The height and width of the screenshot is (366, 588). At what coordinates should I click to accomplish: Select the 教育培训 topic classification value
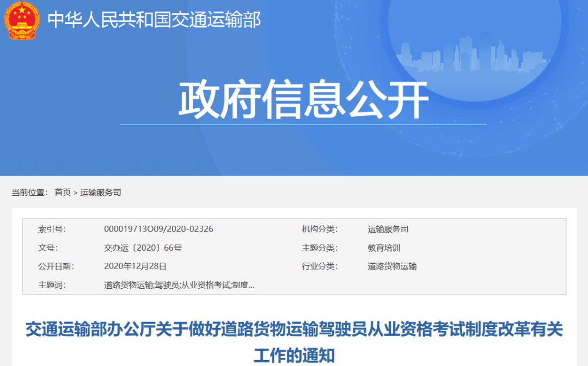384,248
